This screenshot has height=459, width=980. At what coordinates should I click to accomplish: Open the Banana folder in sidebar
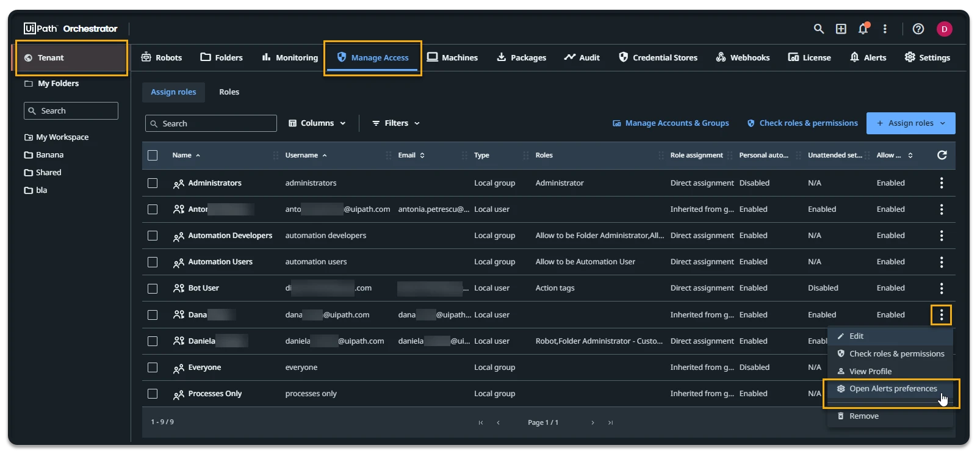[x=44, y=155]
